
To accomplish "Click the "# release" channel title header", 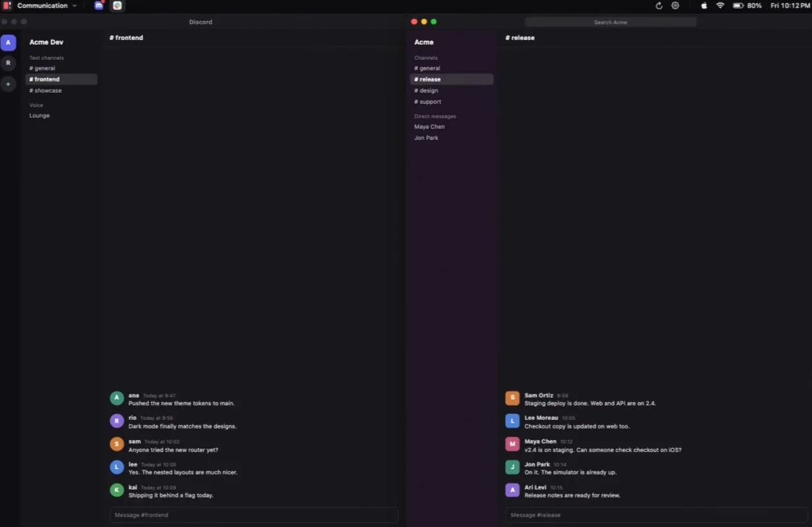I will click(x=520, y=38).
